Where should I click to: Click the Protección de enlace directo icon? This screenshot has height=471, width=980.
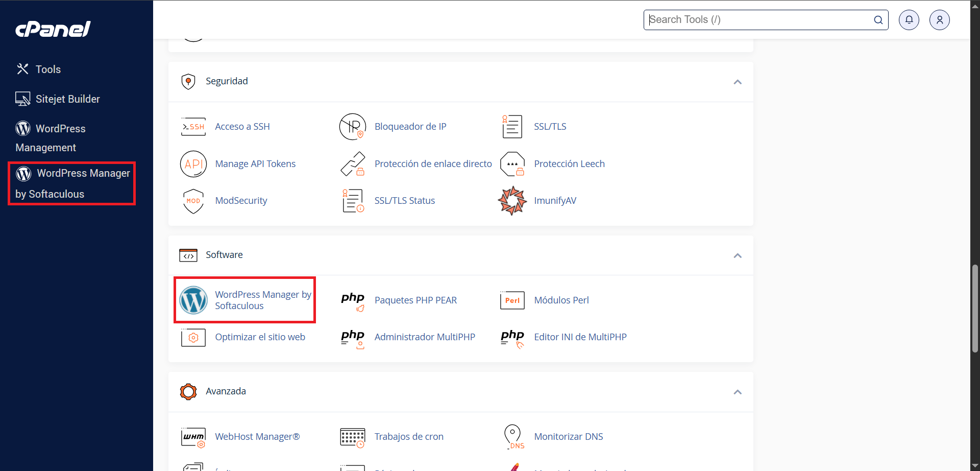[x=353, y=164]
